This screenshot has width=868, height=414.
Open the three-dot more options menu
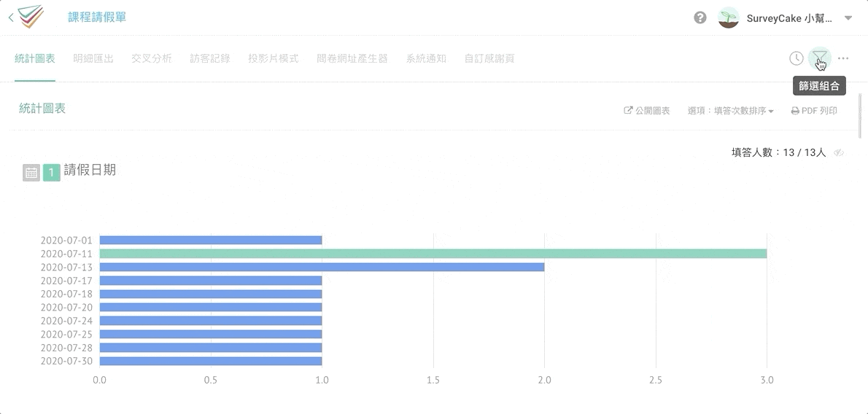pos(843,58)
